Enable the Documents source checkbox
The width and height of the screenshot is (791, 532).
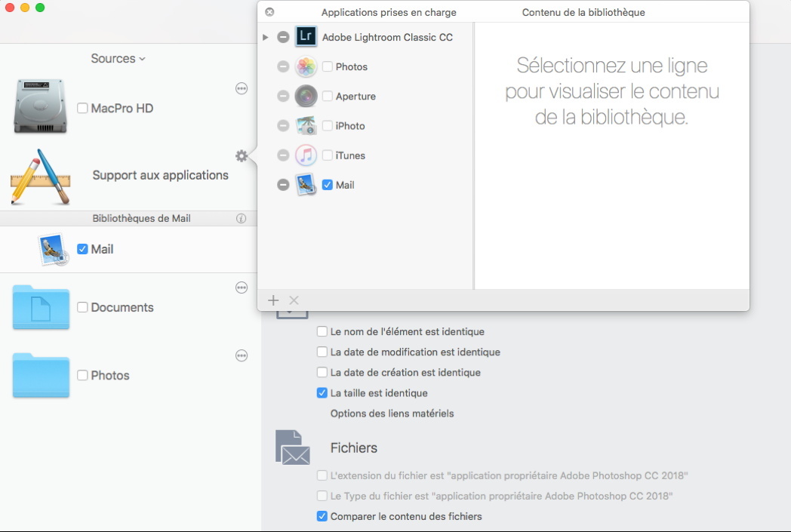click(x=82, y=307)
